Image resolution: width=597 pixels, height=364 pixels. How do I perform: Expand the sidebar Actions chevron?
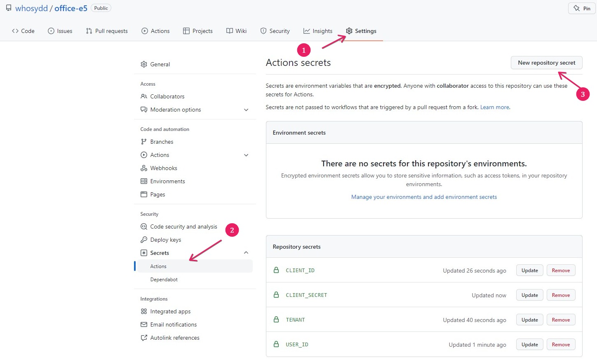point(246,155)
